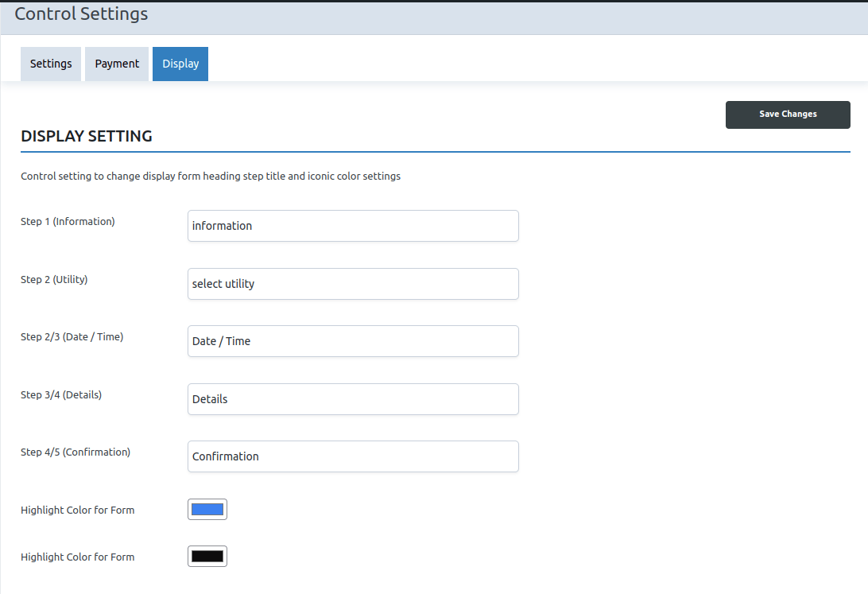Select the Display tab
The width and height of the screenshot is (868, 594).
180,64
